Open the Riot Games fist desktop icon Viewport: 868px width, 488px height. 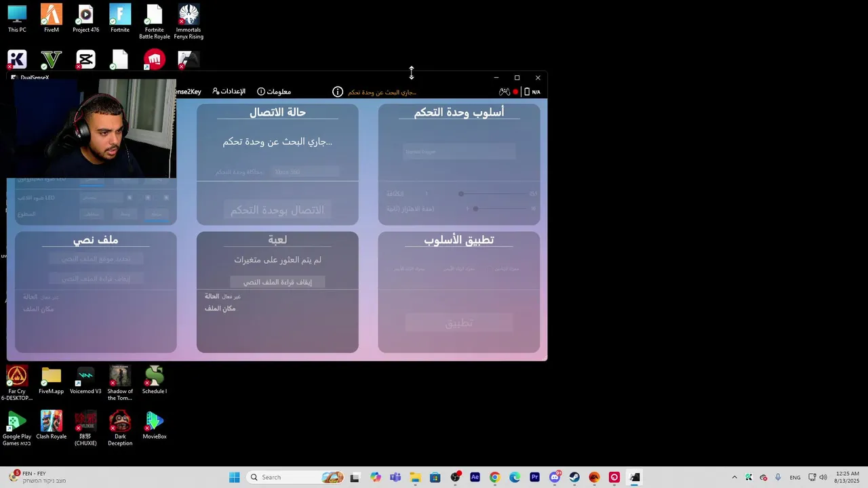155,60
